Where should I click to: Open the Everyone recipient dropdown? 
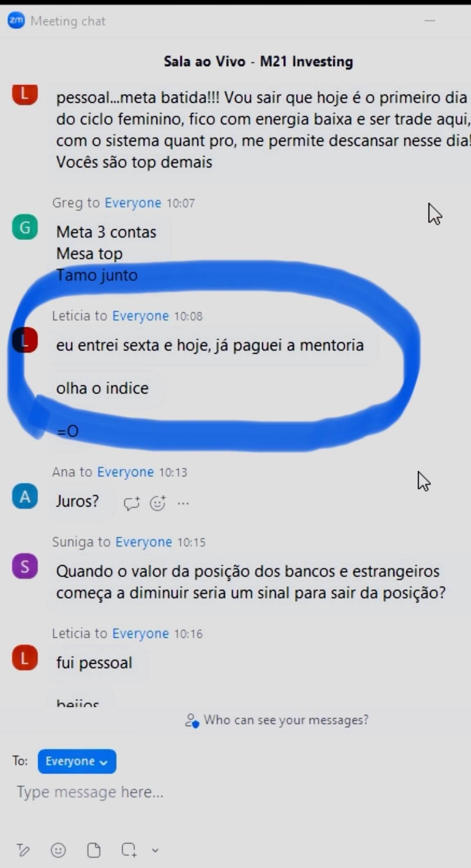(x=77, y=761)
